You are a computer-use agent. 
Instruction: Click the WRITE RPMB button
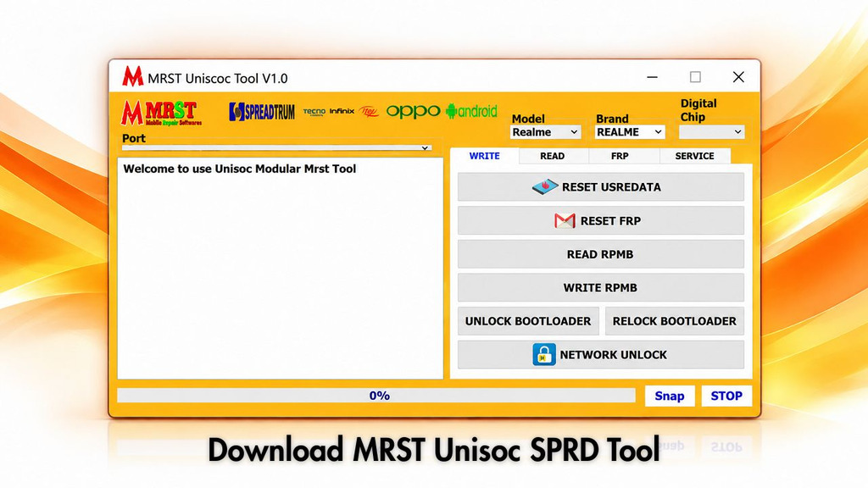601,288
